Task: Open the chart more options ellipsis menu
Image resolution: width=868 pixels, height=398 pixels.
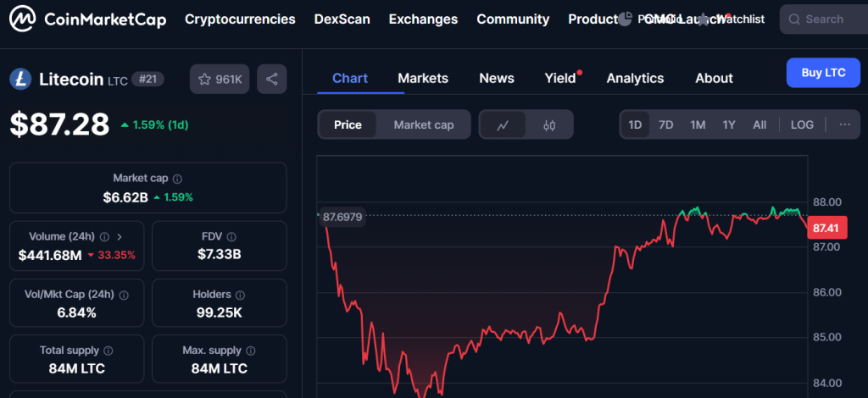Action: coord(844,124)
